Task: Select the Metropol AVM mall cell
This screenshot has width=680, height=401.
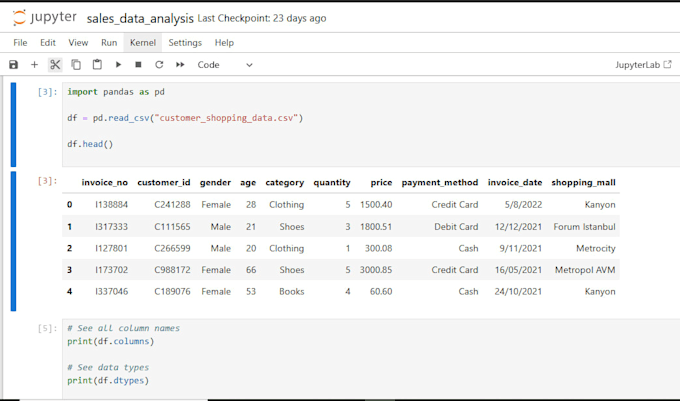Action: pos(585,270)
